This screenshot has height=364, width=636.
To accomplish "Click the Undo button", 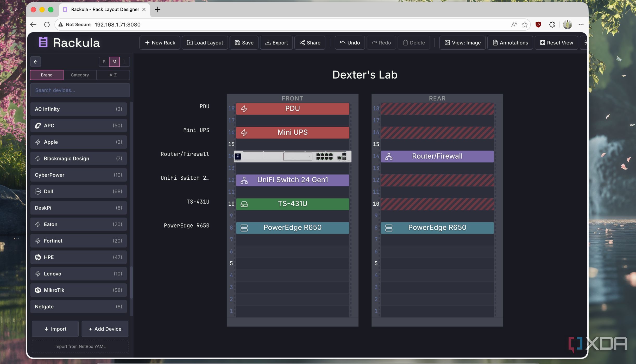I will (350, 43).
